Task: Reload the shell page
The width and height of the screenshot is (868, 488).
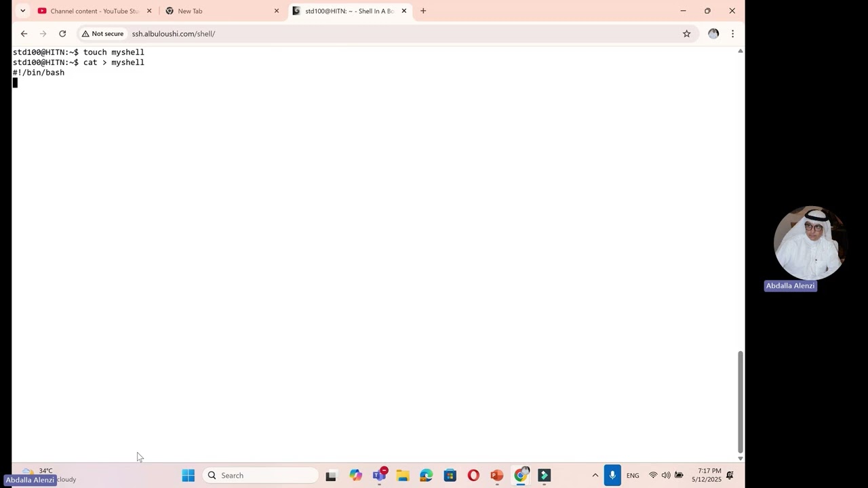Action: [62, 33]
